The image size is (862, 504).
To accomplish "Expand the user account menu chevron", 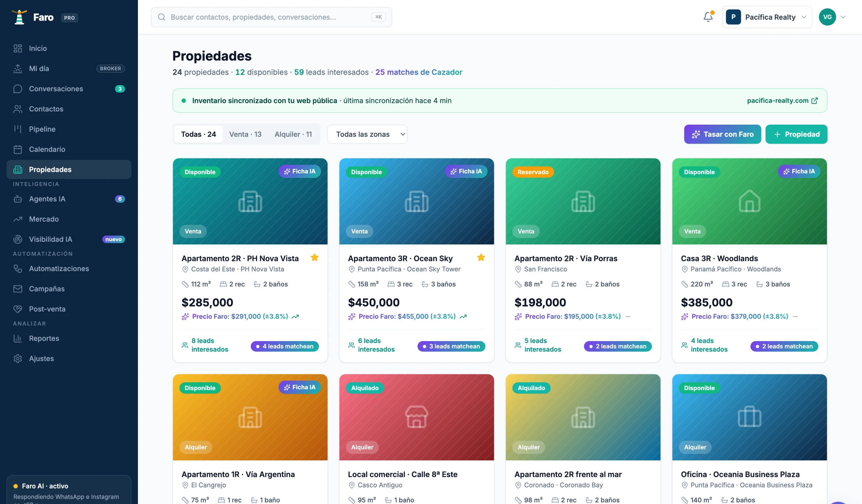I will click(x=843, y=17).
